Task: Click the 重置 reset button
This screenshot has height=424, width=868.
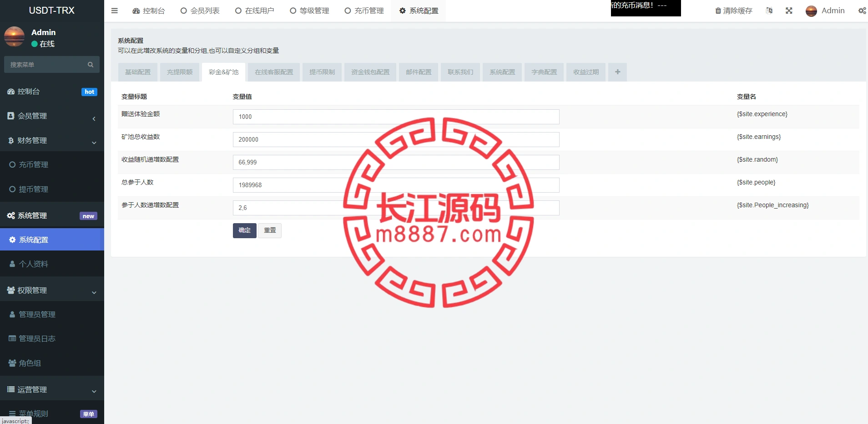Action: [x=270, y=230]
